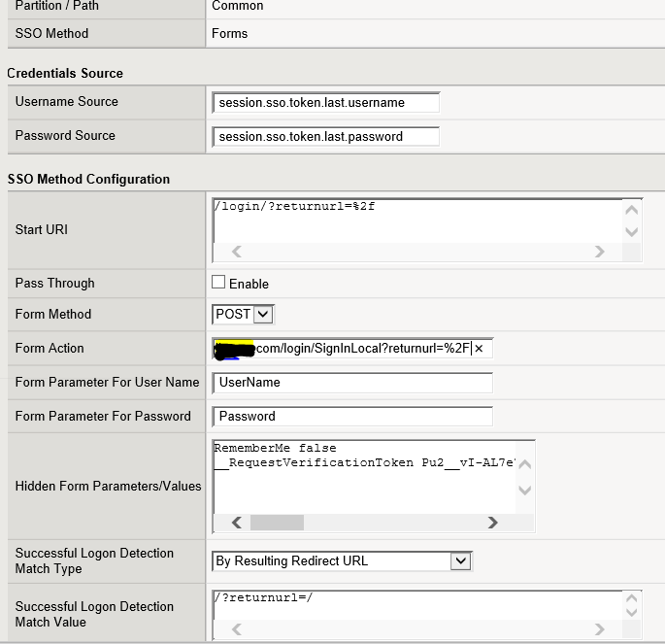Click the Username Source input field

point(325,103)
